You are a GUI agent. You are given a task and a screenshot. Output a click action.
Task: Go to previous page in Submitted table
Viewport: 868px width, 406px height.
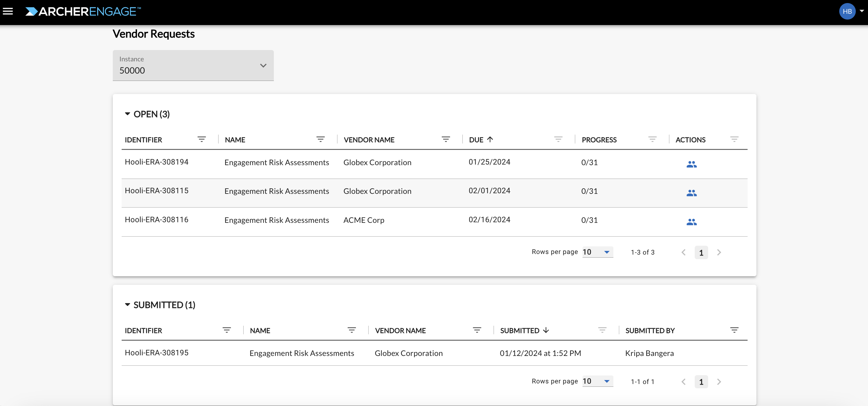click(x=683, y=381)
